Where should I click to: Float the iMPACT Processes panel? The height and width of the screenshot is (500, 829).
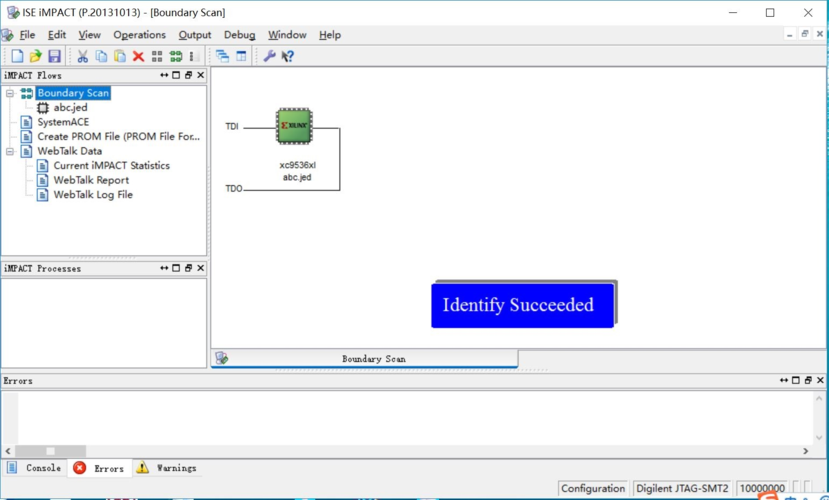188,268
